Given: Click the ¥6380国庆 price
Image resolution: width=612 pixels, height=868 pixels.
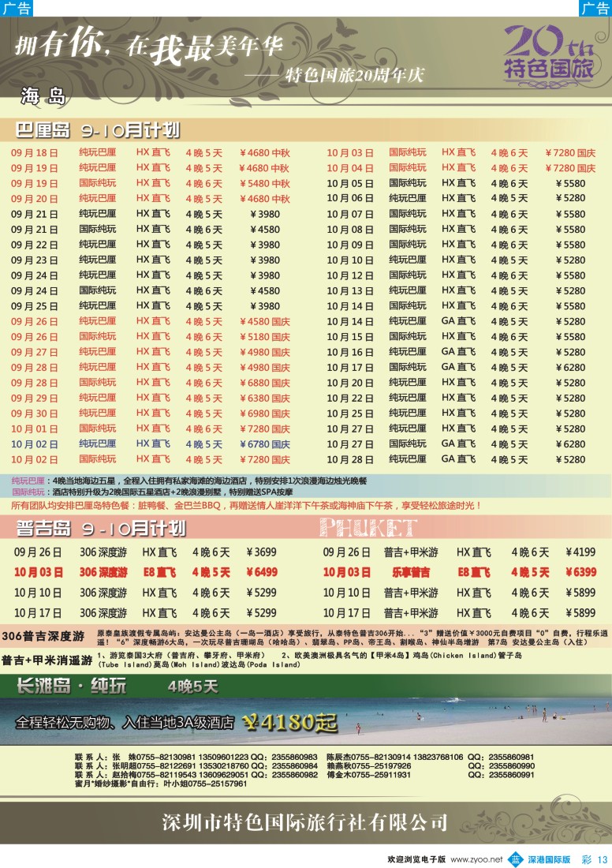Looking at the screenshot, I should coord(264,398).
